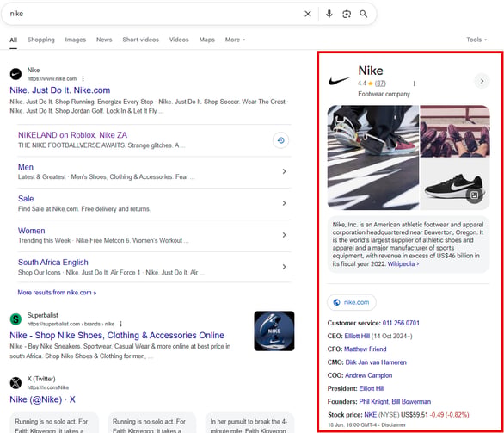504x433 pixels.
Task: Open 'In her pursuit to break' tweet card
Action: pos(249,423)
